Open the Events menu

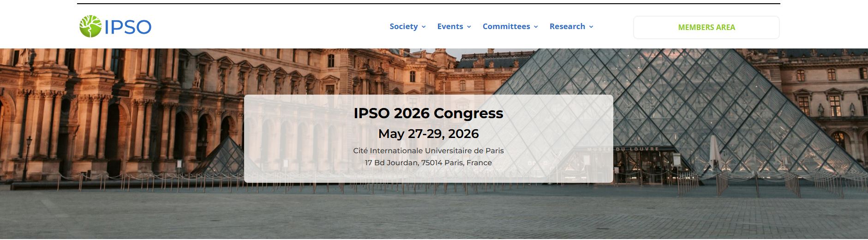pos(450,27)
